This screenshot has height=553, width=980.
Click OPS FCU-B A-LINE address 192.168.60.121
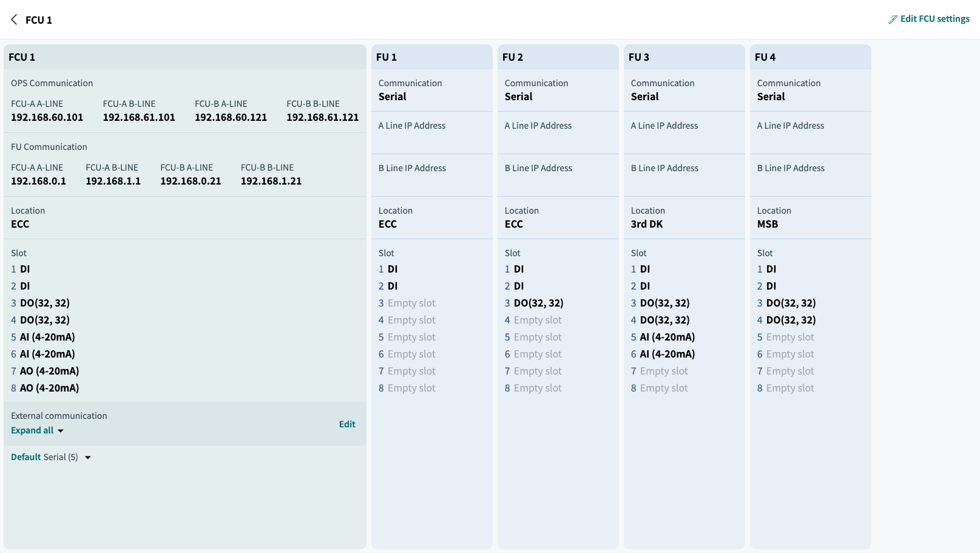[x=231, y=117]
